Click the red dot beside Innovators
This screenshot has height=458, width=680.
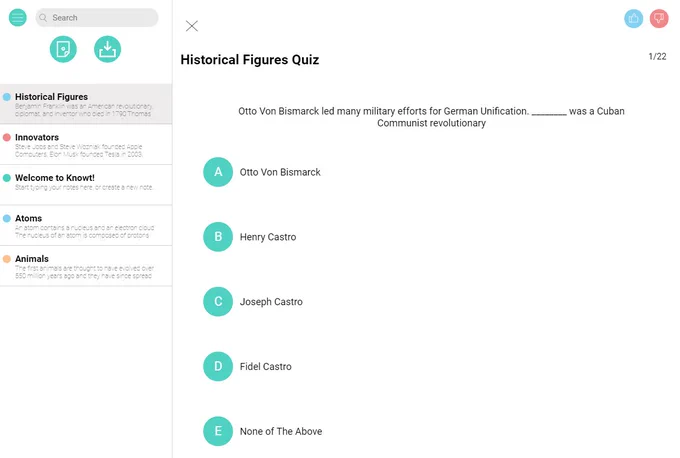7,137
